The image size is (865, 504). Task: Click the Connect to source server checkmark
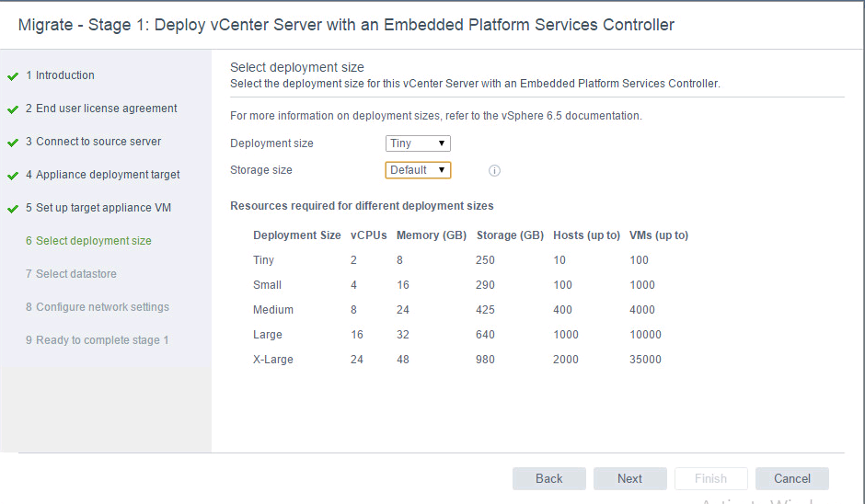pos(13,143)
